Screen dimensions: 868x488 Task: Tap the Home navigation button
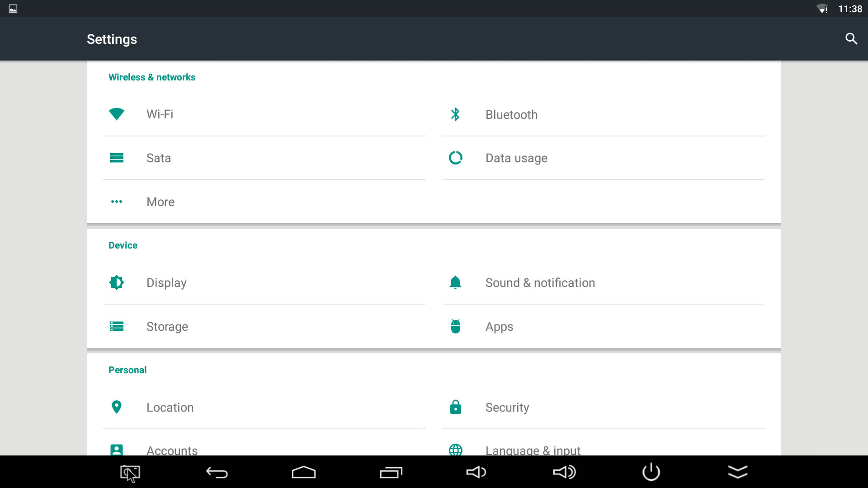[x=304, y=472]
